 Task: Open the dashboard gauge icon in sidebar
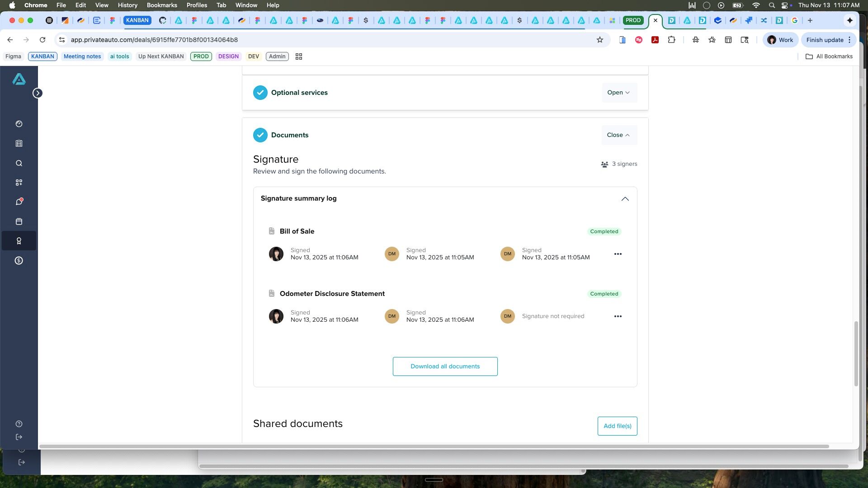(19, 124)
